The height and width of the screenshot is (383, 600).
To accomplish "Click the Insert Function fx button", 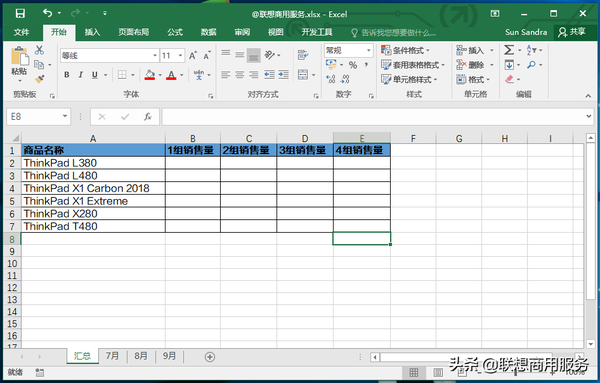I will point(148,117).
